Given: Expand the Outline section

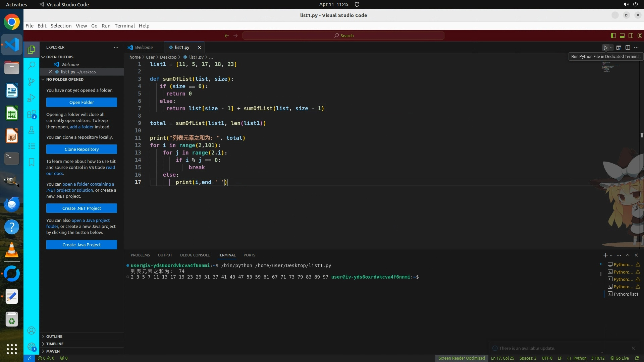Looking at the screenshot, I should [54, 337].
